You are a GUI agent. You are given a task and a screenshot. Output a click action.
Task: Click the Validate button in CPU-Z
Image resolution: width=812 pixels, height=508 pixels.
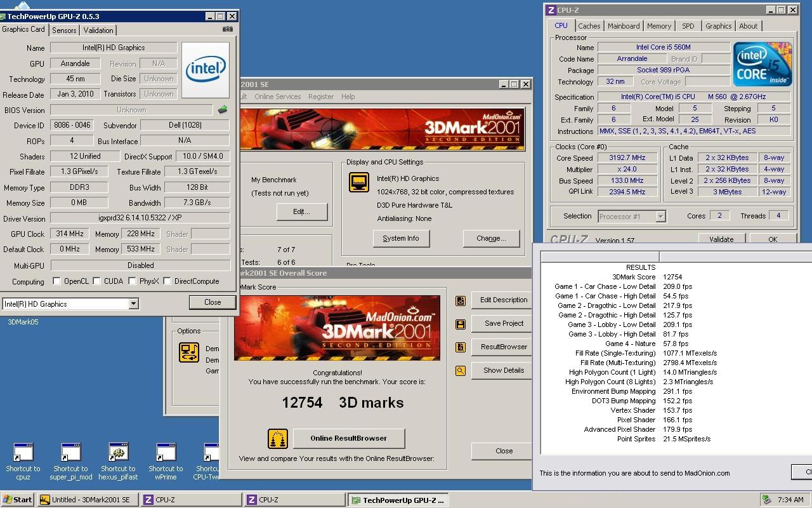[721, 239]
